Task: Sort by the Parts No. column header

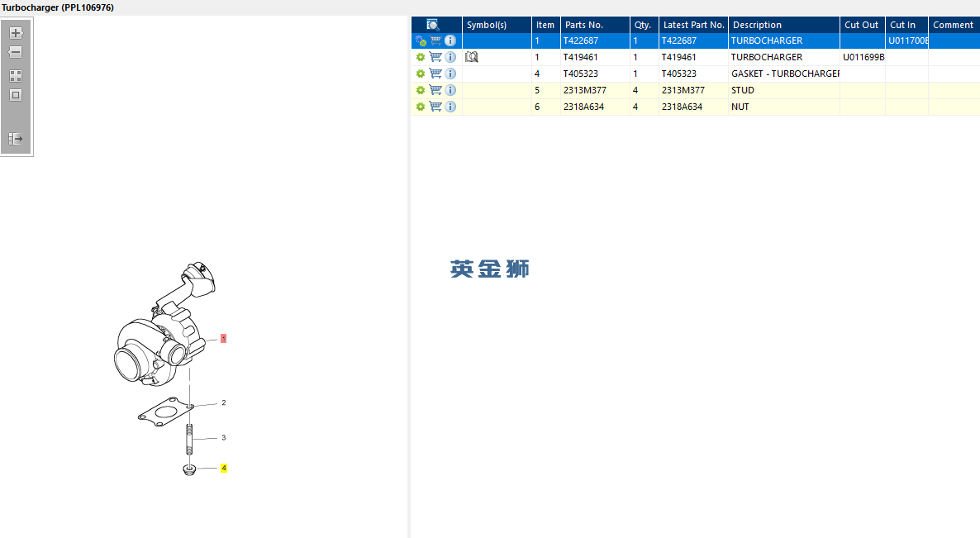Action: click(595, 25)
